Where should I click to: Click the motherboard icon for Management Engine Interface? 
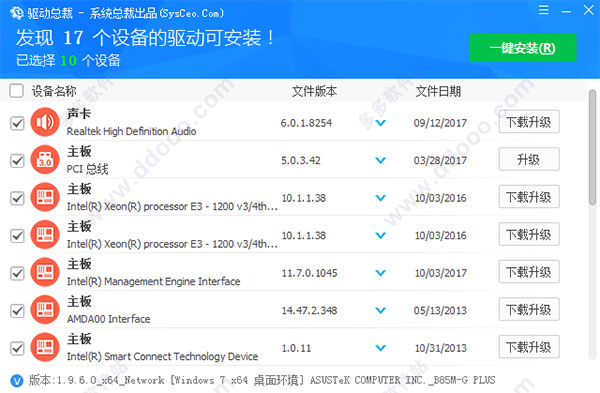click(x=45, y=272)
